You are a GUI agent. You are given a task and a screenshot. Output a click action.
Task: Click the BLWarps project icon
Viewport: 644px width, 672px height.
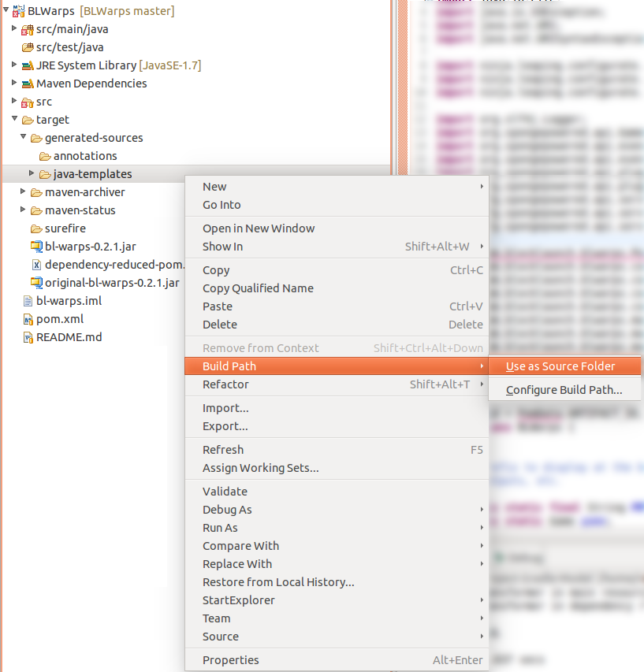click(18, 11)
